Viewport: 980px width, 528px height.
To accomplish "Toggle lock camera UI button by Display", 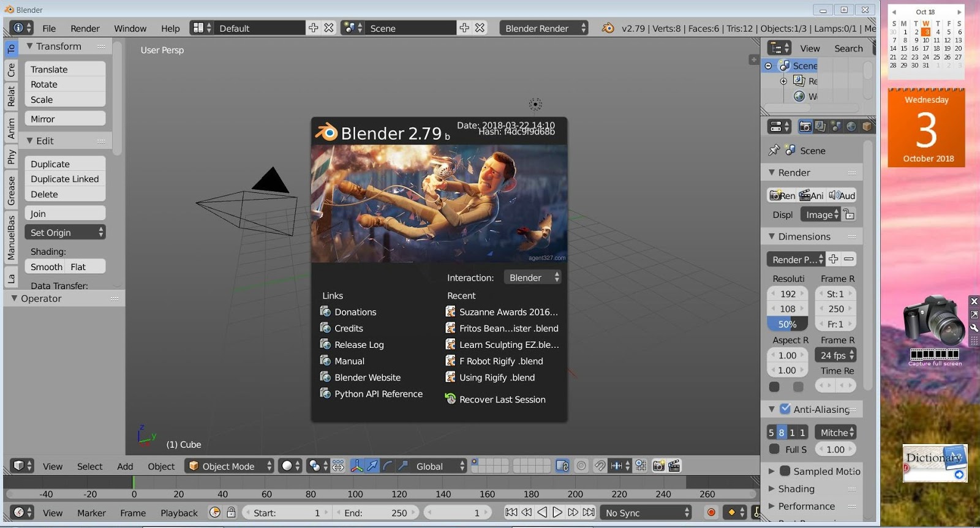I will point(849,214).
